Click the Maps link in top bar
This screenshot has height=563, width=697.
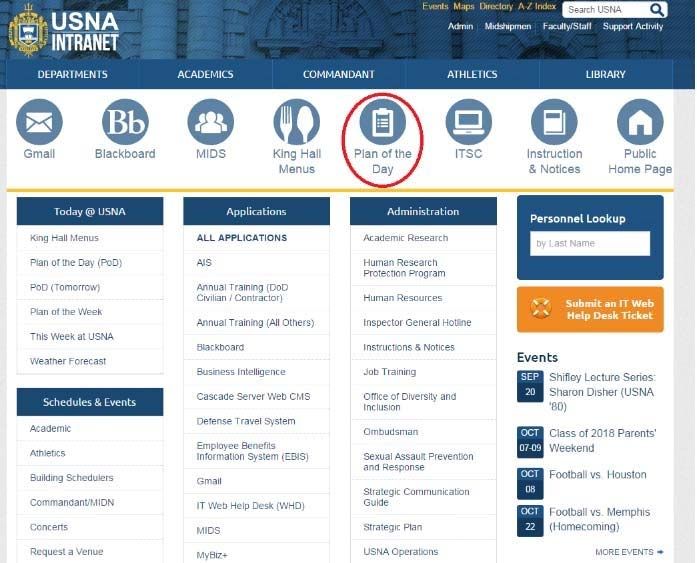pyautogui.click(x=464, y=7)
